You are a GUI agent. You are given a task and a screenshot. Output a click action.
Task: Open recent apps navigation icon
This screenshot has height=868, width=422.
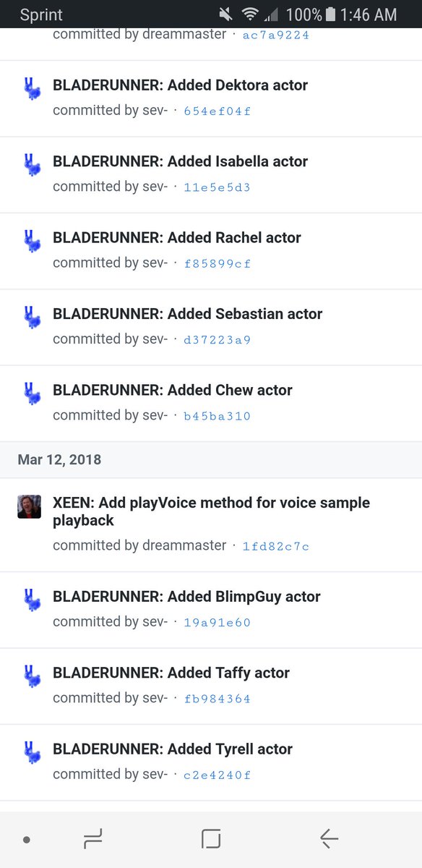92,839
